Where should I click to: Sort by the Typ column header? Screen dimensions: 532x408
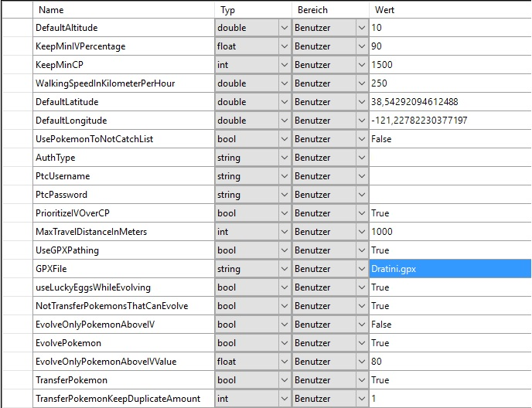[253, 10]
